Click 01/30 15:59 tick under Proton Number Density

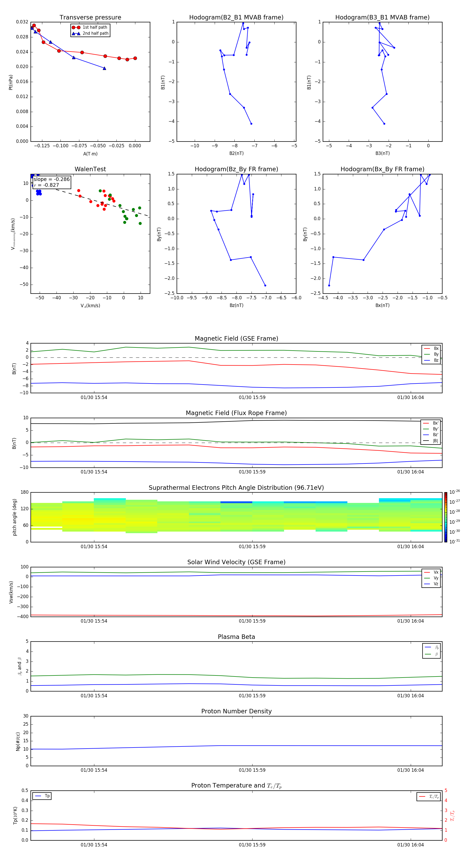pos(252,770)
